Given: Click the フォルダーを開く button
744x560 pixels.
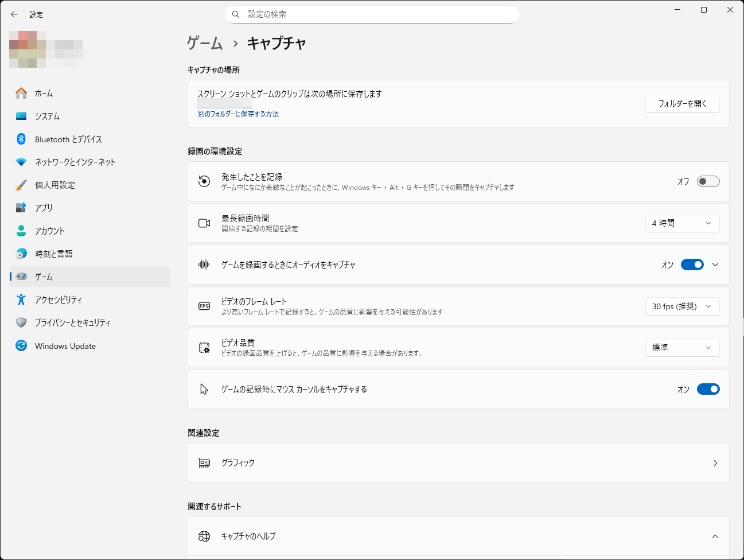Looking at the screenshot, I should coord(682,104).
